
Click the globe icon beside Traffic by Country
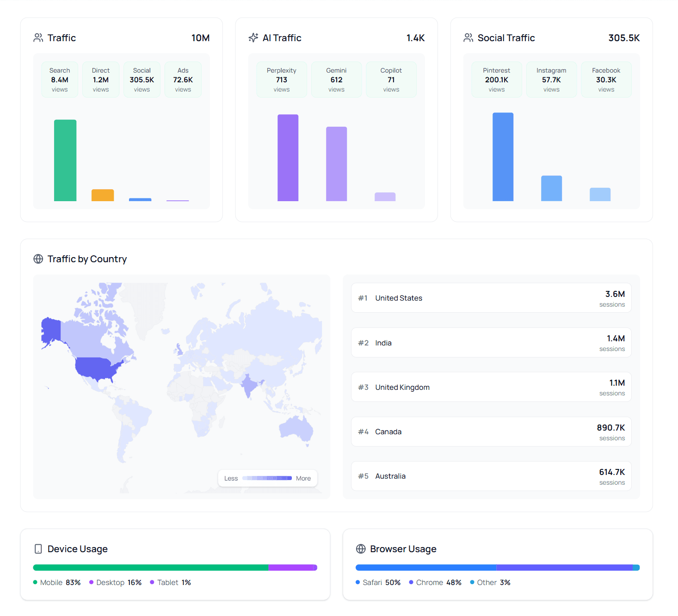coord(38,259)
